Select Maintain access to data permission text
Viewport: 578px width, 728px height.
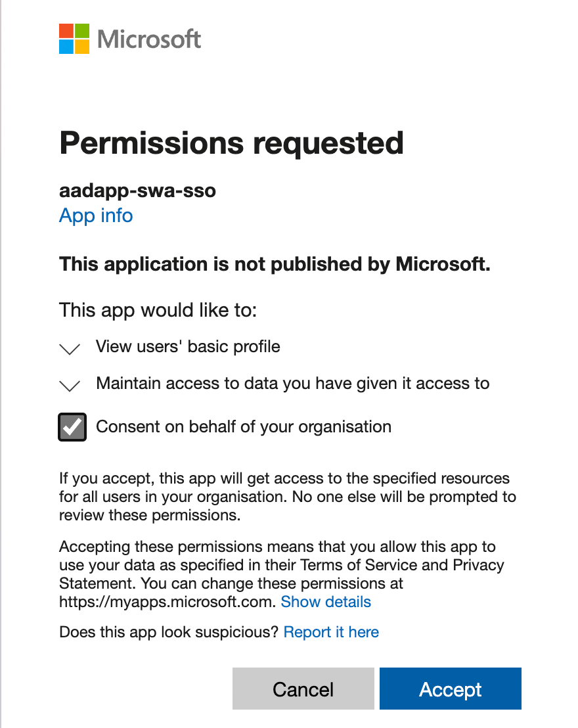[292, 384]
